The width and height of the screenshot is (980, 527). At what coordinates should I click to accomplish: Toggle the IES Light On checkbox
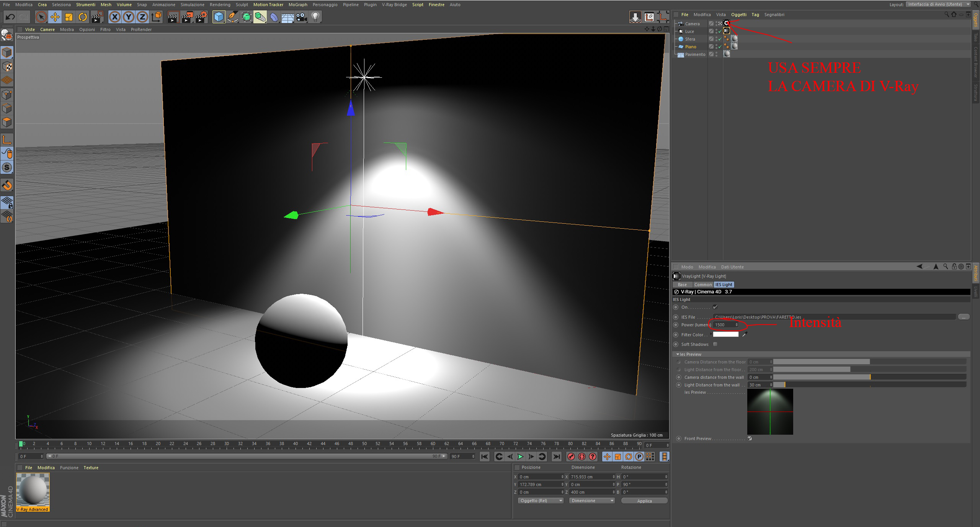(715, 307)
